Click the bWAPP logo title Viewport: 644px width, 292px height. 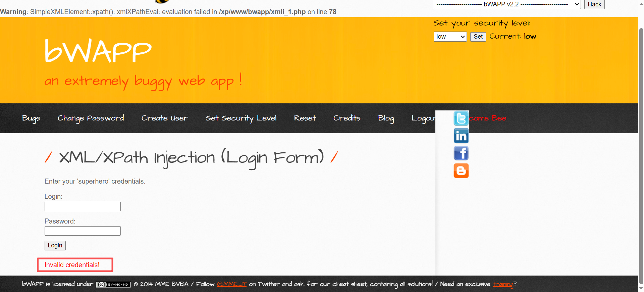tap(98, 51)
